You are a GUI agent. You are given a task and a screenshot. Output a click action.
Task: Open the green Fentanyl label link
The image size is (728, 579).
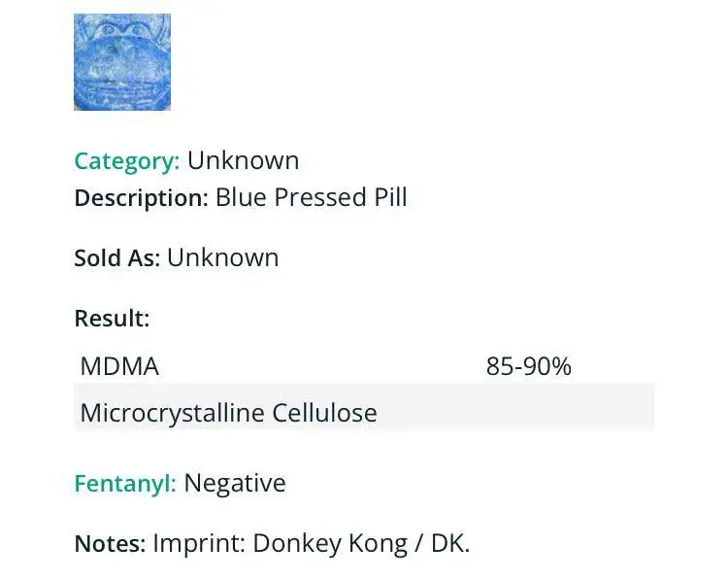(125, 484)
